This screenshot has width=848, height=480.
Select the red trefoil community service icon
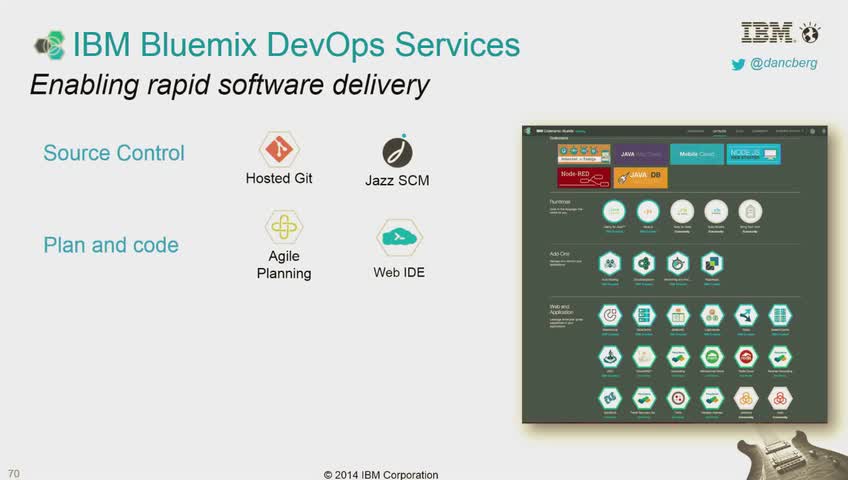point(780,399)
